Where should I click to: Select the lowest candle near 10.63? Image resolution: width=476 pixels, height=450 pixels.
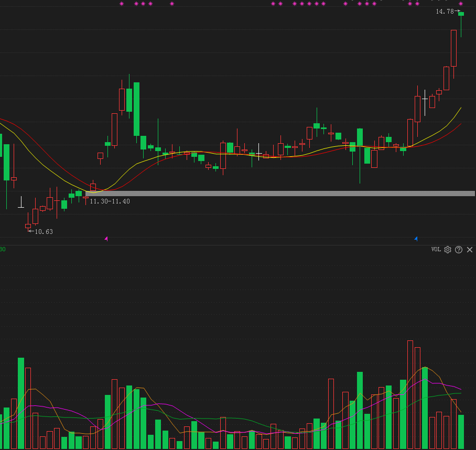click(28, 222)
